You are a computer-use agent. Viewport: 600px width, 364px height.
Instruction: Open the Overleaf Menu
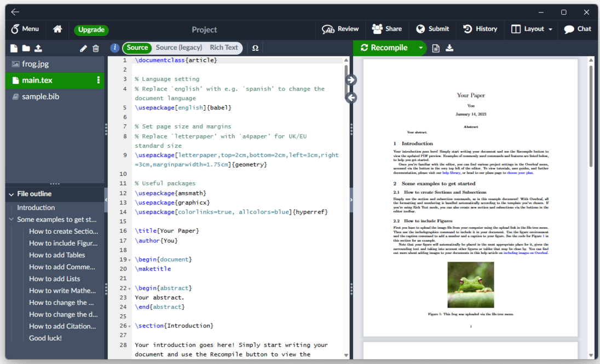click(x=26, y=29)
